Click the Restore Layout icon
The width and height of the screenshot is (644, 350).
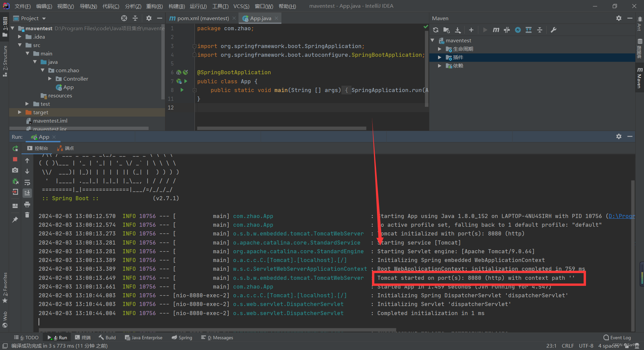pyautogui.click(x=15, y=206)
